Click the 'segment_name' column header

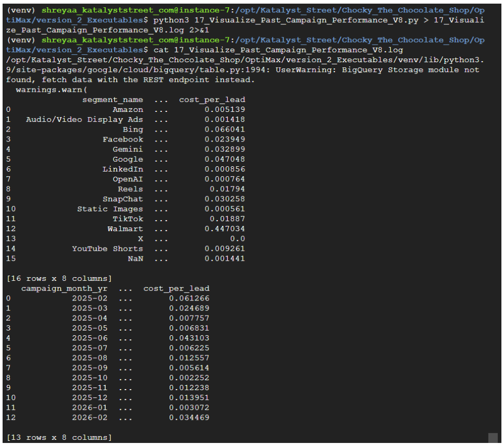[x=113, y=100]
